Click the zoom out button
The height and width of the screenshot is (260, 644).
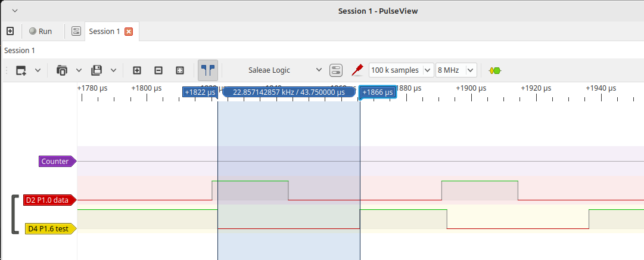click(x=158, y=70)
